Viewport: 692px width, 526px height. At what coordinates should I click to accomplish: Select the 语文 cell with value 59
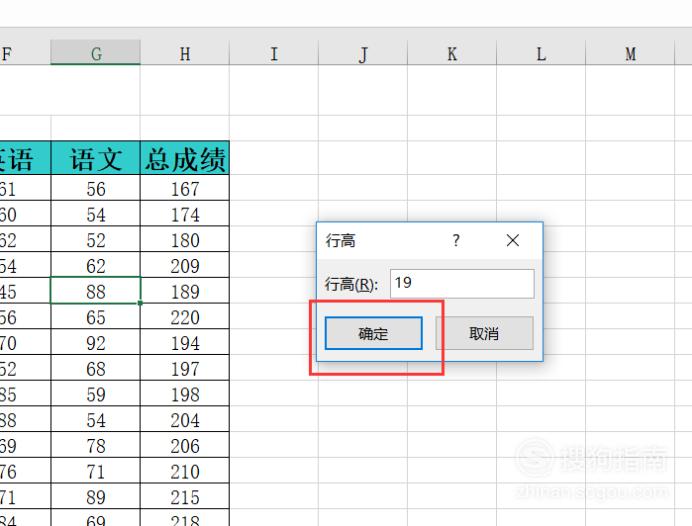pyautogui.click(x=96, y=393)
